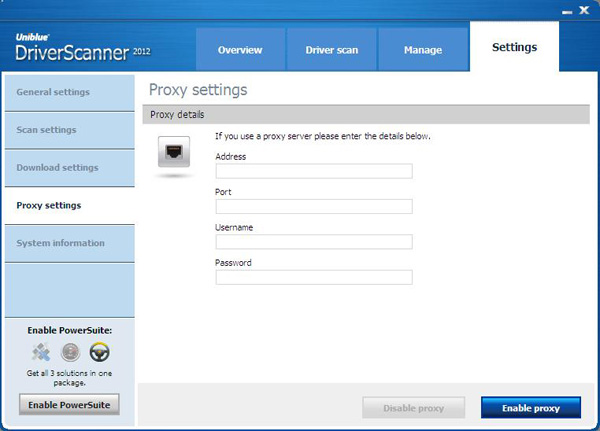The height and width of the screenshot is (431, 600).
Task: Click the middle PowerSuite product icon
Action: click(69, 352)
